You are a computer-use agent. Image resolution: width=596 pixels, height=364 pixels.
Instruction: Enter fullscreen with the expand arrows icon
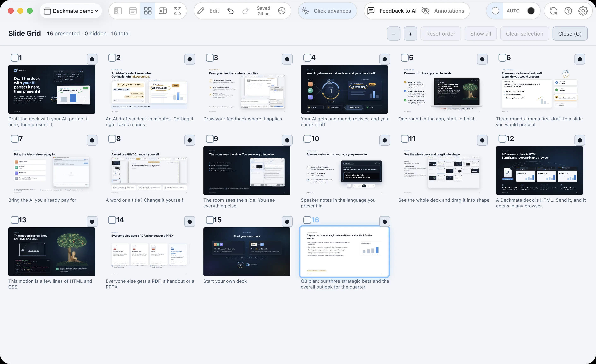[178, 11]
